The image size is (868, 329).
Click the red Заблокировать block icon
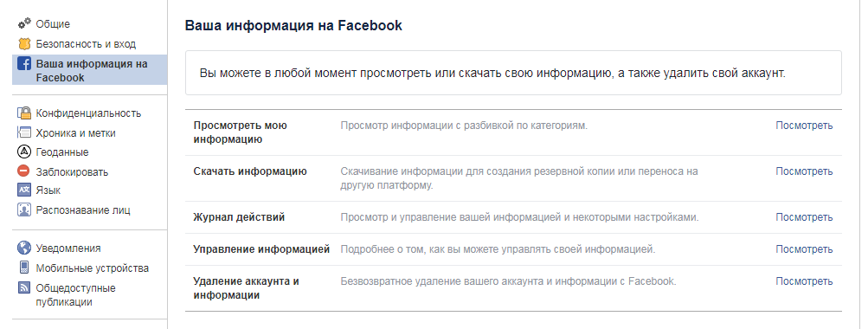coord(24,171)
